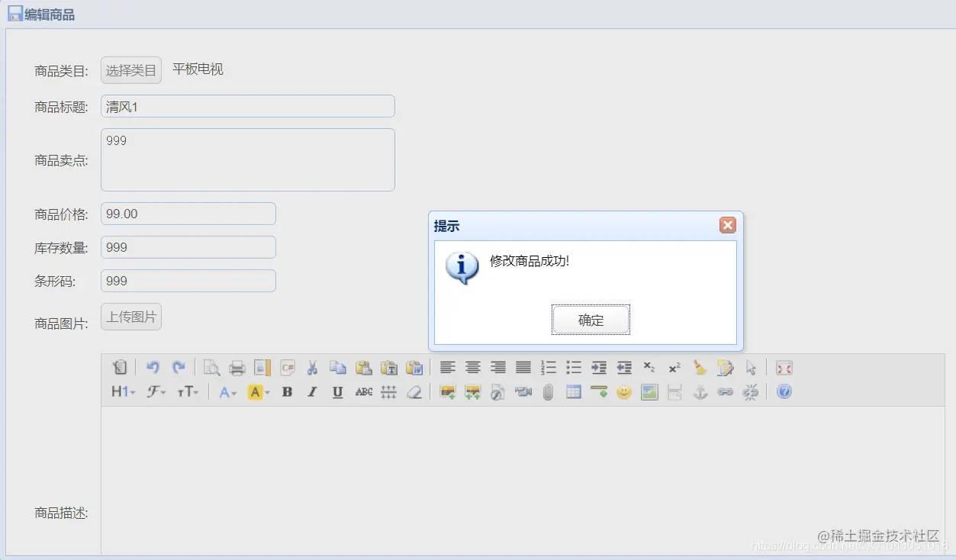
Task: Click paste from Word icon
Action: [414, 368]
